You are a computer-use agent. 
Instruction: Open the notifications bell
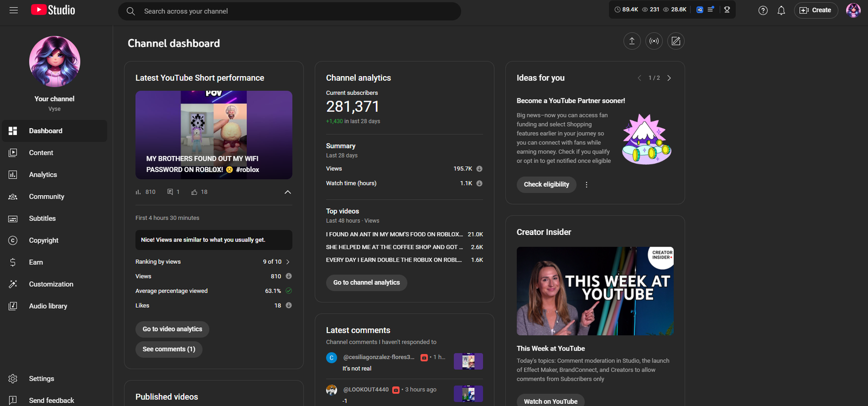[781, 10]
